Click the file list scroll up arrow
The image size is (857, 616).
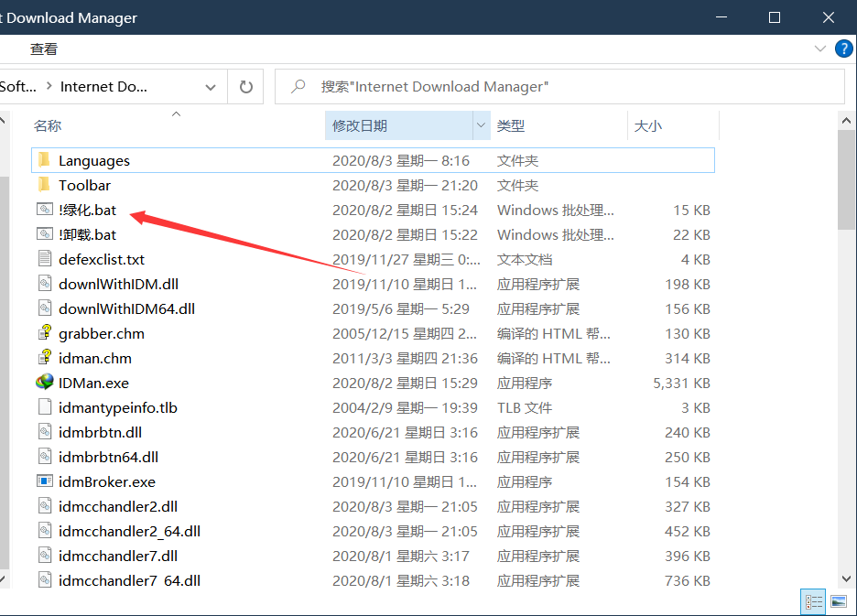(846, 121)
